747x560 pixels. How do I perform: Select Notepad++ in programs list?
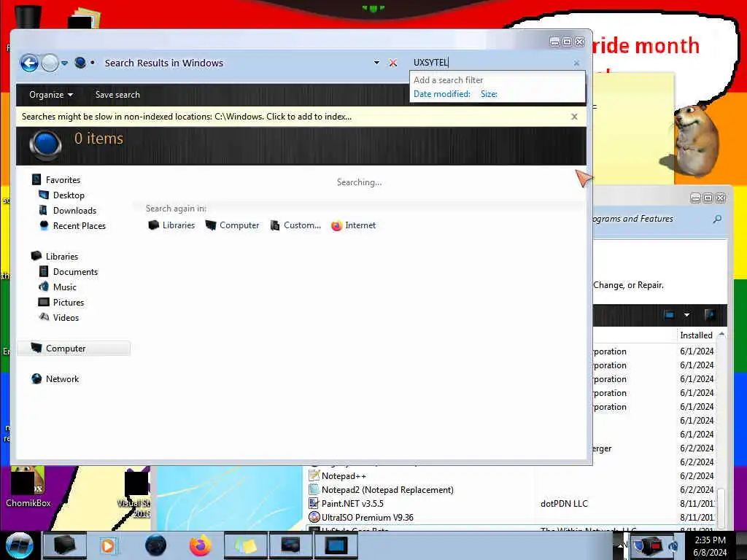click(x=344, y=475)
